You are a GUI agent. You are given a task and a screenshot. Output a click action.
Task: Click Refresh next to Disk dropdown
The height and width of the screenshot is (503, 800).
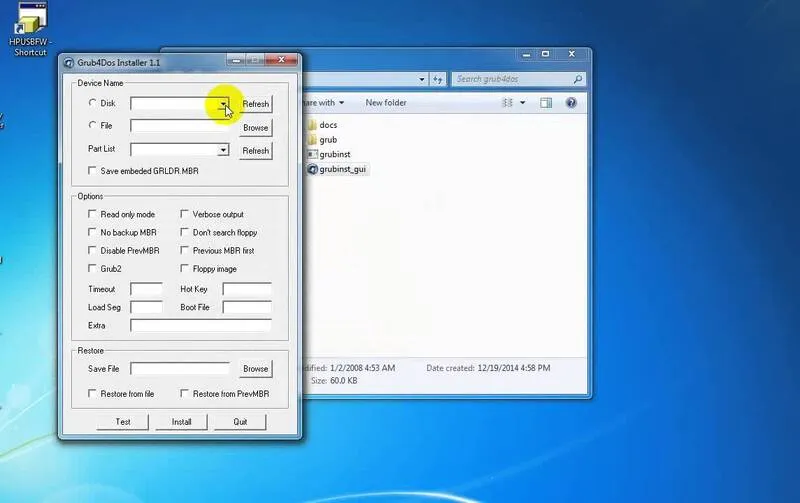(x=256, y=104)
